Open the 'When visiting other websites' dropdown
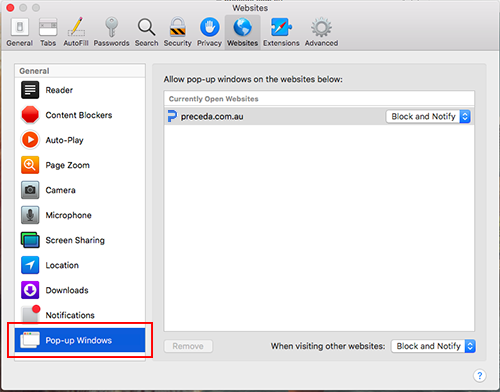The image size is (500, 392). [433, 346]
